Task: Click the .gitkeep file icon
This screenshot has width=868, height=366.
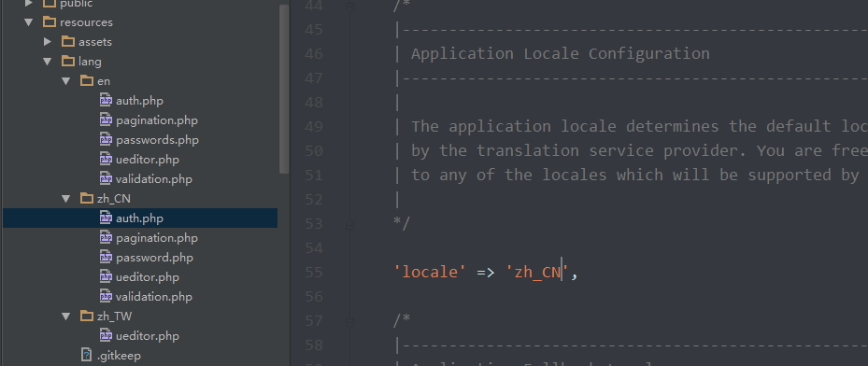Action: pos(86,355)
